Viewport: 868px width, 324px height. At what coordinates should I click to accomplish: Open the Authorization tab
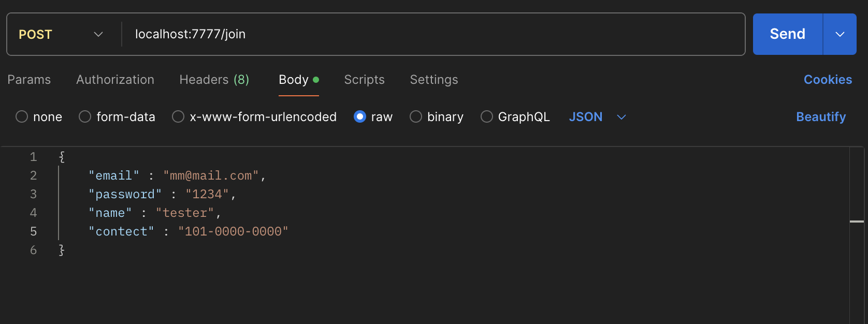point(115,80)
